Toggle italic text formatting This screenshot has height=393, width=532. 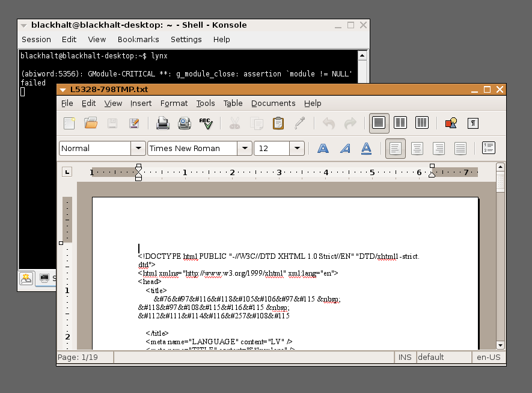(x=345, y=149)
